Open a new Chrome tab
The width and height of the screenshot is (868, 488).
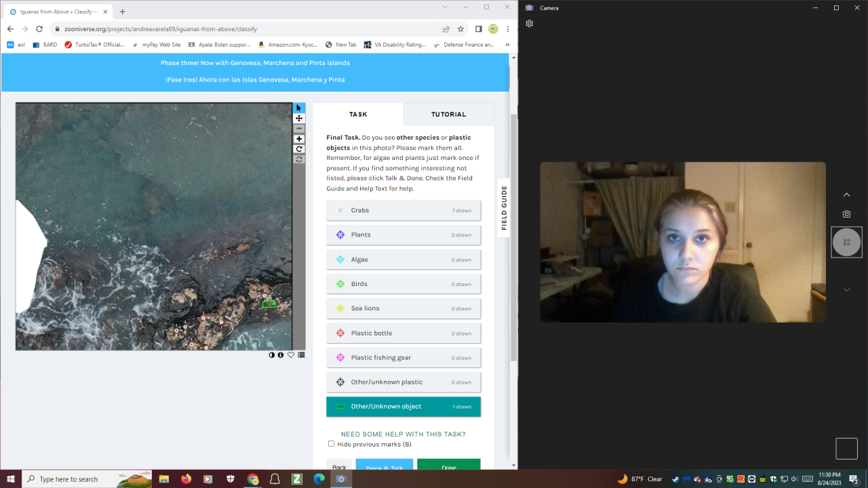122,12
